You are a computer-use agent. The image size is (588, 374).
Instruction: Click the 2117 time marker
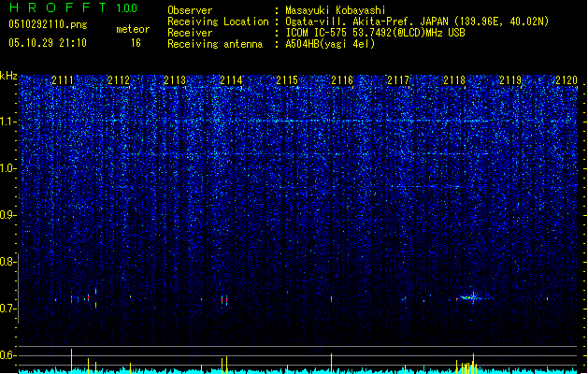[x=398, y=80]
